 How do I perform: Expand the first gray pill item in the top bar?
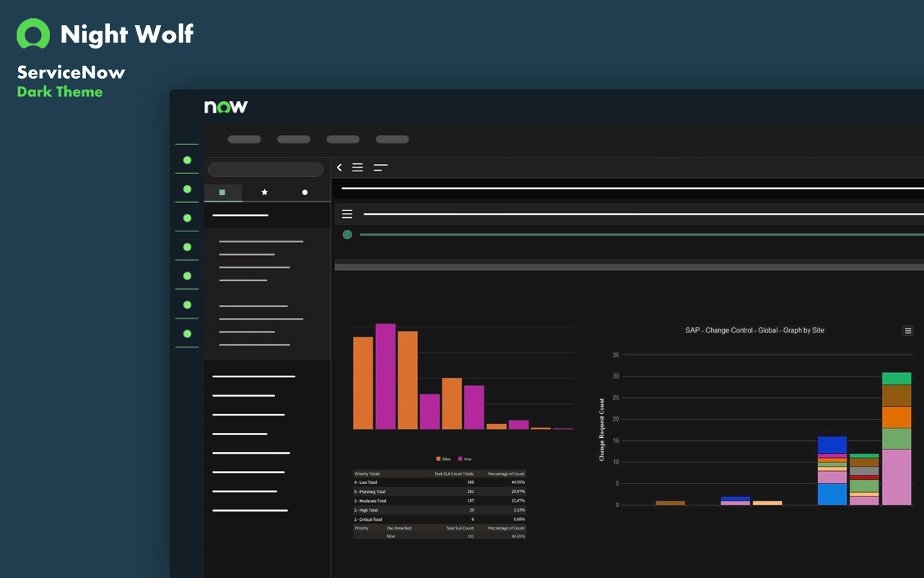coord(244,139)
